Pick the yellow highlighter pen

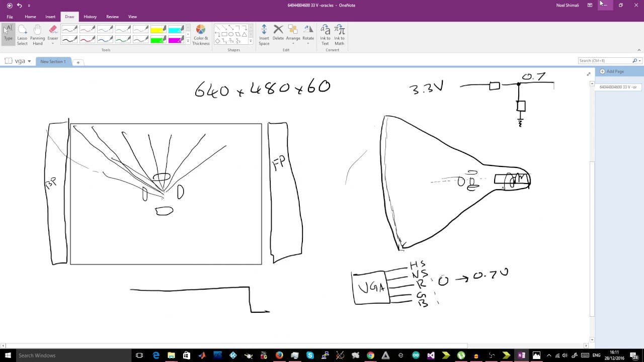click(158, 30)
